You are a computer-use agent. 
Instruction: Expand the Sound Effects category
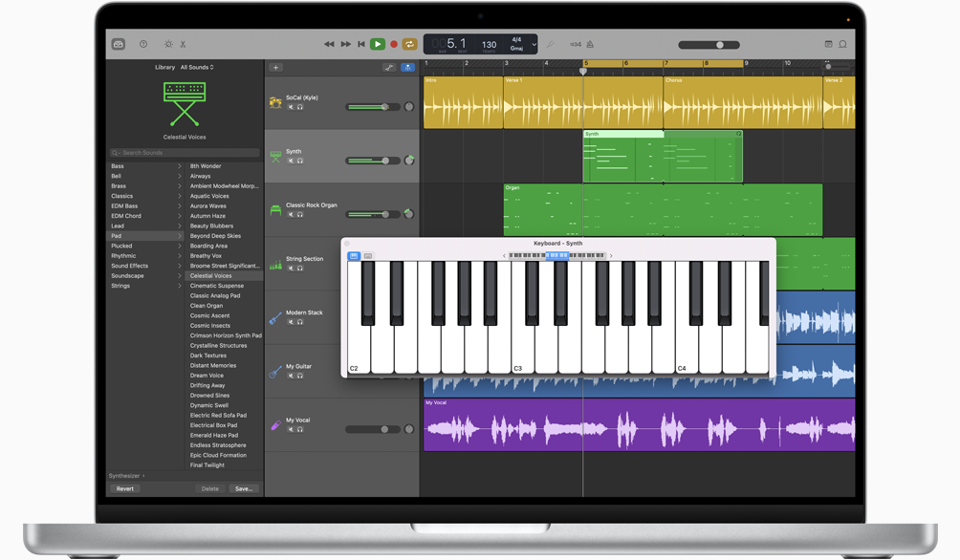[x=180, y=266]
